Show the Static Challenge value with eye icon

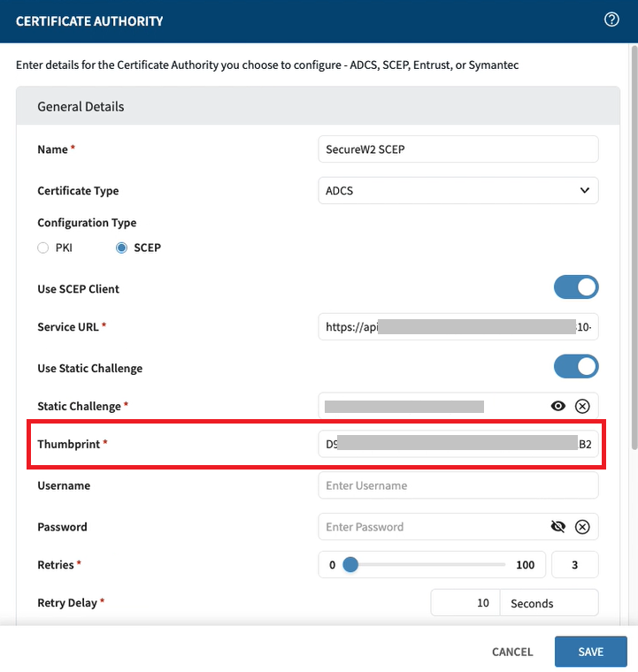click(557, 406)
